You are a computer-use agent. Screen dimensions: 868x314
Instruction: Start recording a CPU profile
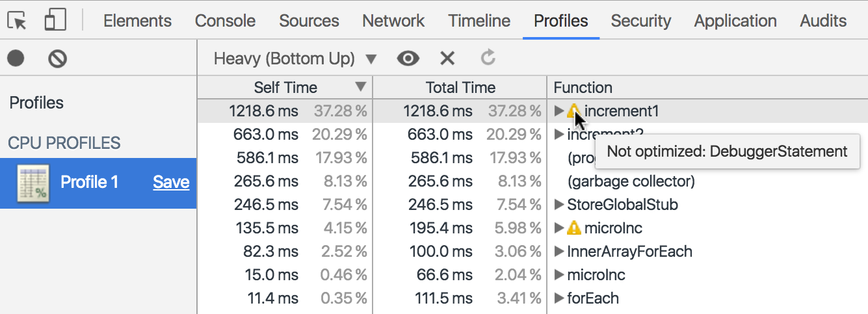click(16, 59)
